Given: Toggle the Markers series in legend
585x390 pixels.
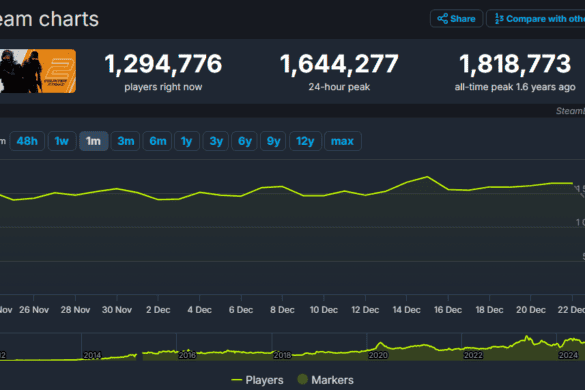Looking at the screenshot, I should 325,380.
